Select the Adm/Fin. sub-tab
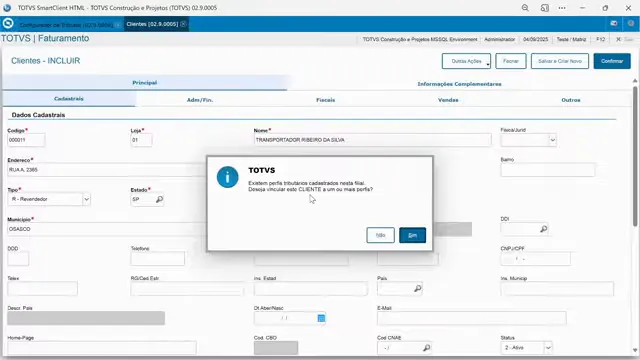The height and width of the screenshot is (360, 640). click(200, 100)
